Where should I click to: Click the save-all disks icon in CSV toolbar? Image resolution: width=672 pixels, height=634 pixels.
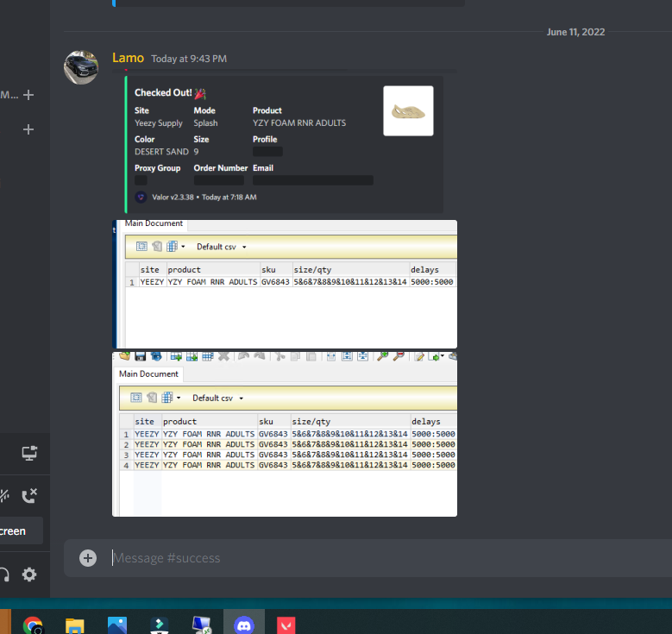tap(156, 356)
